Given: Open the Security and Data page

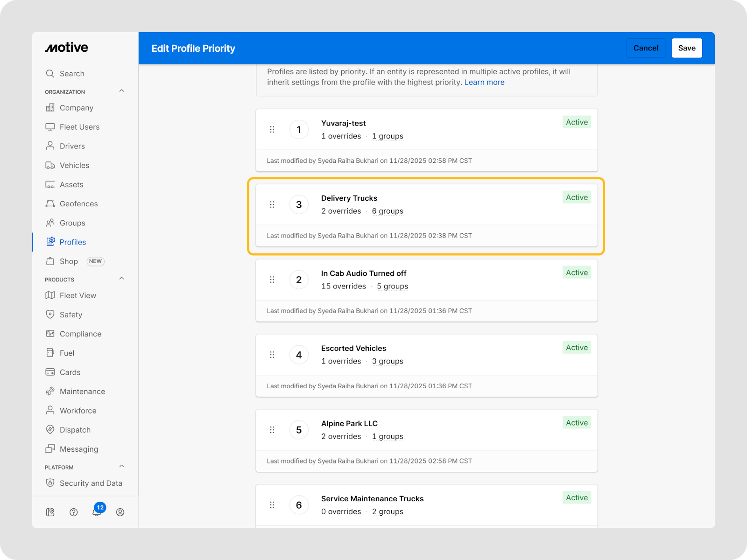Looking at the screenshot, I should tap(91, 483).
